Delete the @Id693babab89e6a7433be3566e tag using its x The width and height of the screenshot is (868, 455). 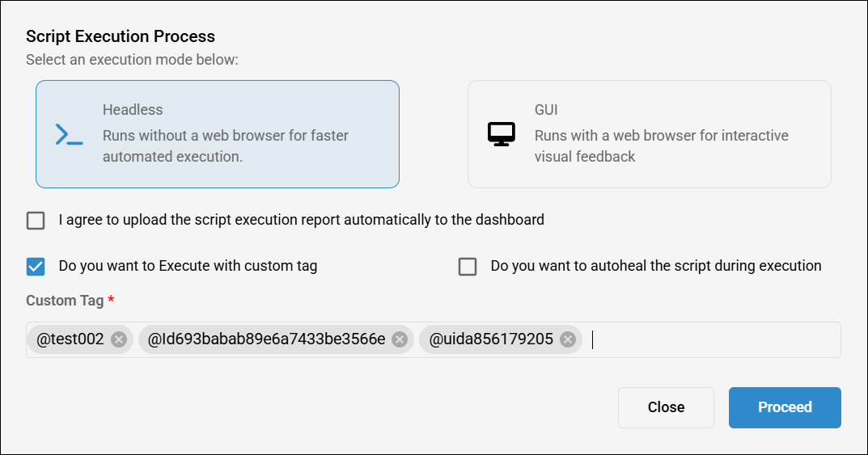point(399,339)
